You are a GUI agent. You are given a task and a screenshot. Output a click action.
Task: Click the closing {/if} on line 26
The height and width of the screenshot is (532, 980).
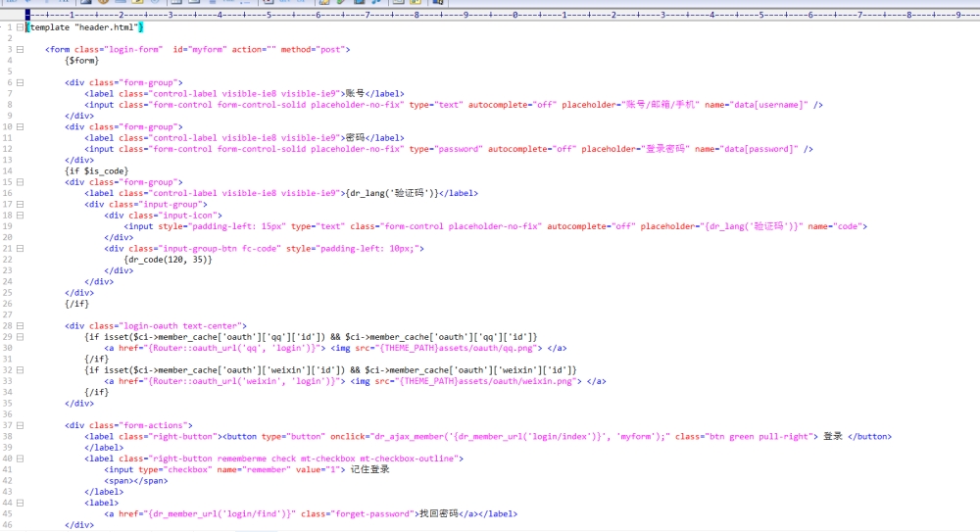point(76,304)
